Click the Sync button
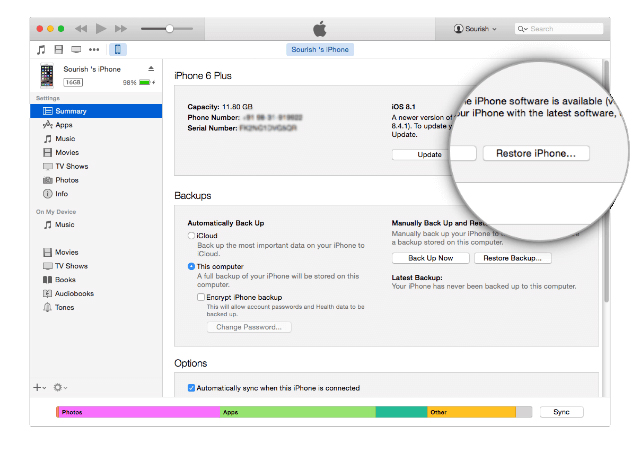The width and height of the screenshot is (640, 469). coord(562,412)
